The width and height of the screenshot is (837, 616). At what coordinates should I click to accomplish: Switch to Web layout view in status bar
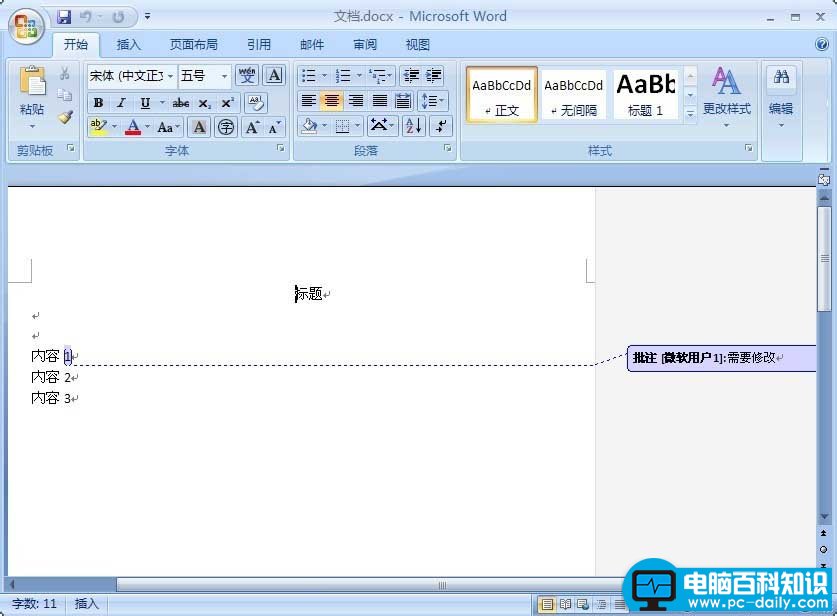[582, 604]
